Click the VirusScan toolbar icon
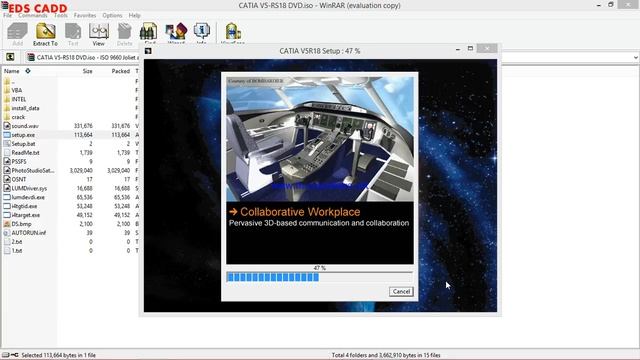Image resolution: width=640 pixels, height=360 pixels. click(x=233, y=31)
